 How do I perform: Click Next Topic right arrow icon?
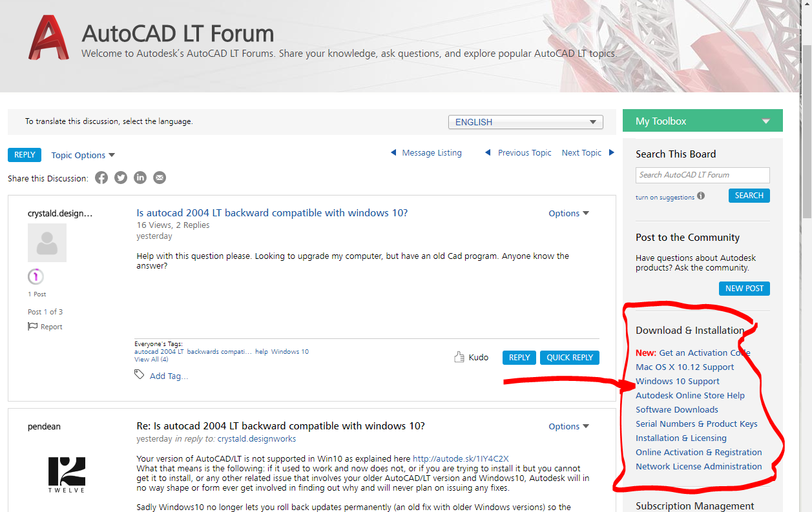(611, 153)
